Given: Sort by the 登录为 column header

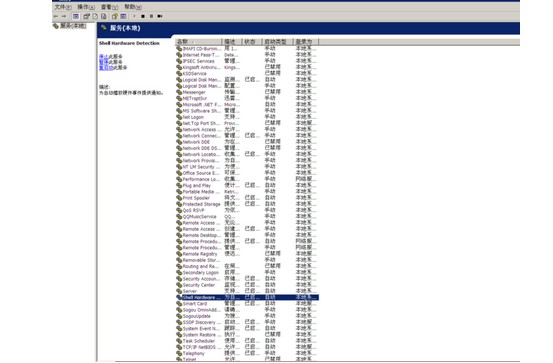Looking at the screenshot, I should click(x=306, y=42).
